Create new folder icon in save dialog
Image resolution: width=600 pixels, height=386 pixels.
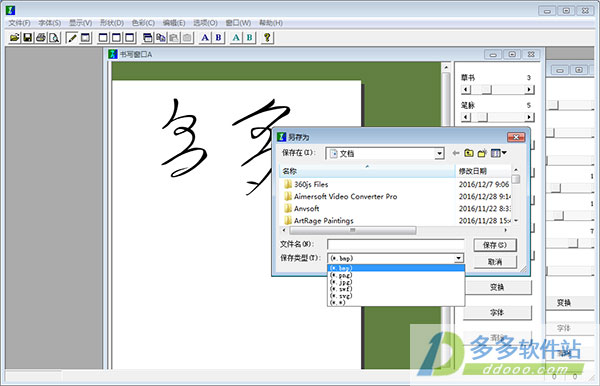[482, 153]
